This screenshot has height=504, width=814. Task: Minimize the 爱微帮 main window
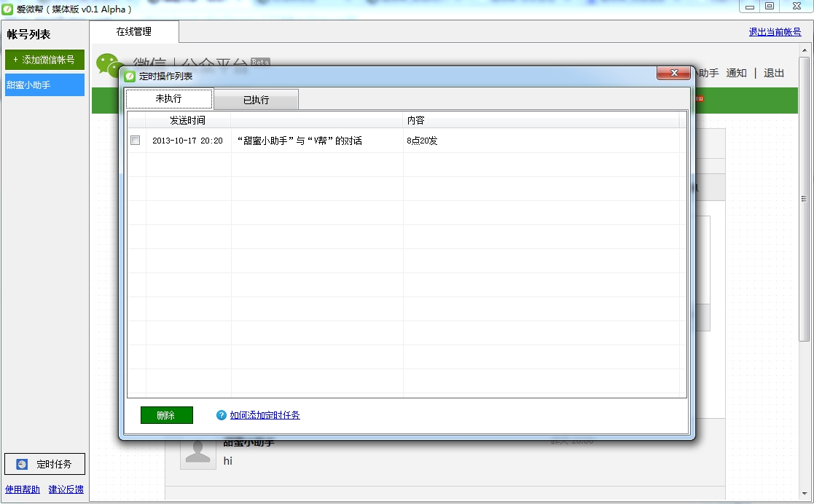click(x=750, y=7)
